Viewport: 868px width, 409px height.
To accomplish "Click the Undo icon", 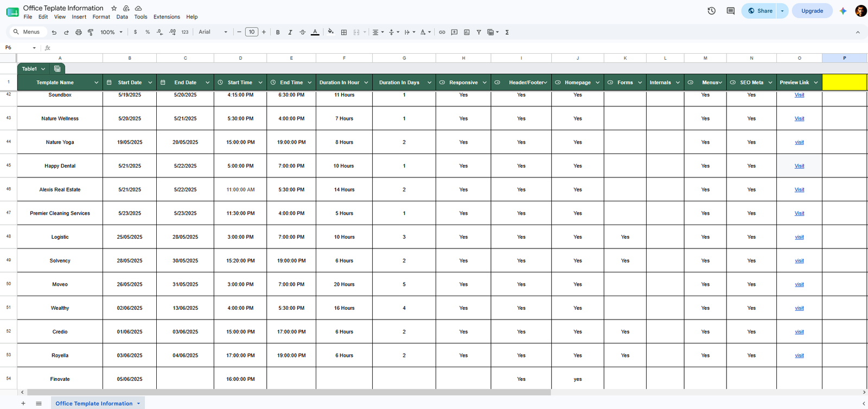I will click(54, 32).
